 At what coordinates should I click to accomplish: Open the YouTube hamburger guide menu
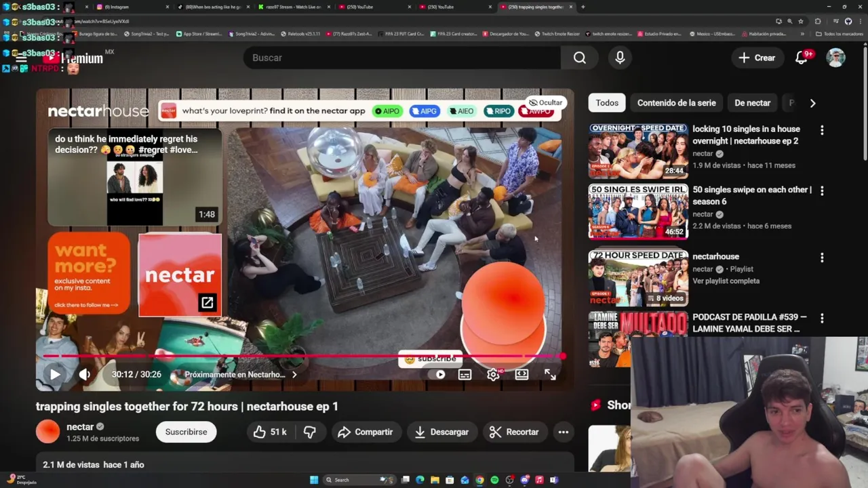point(21,58)
